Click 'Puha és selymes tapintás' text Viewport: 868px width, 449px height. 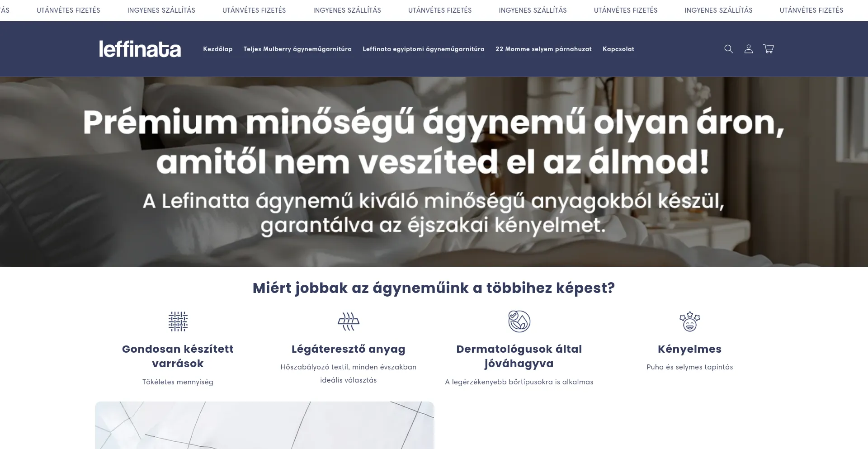click(x=690, y=367)
